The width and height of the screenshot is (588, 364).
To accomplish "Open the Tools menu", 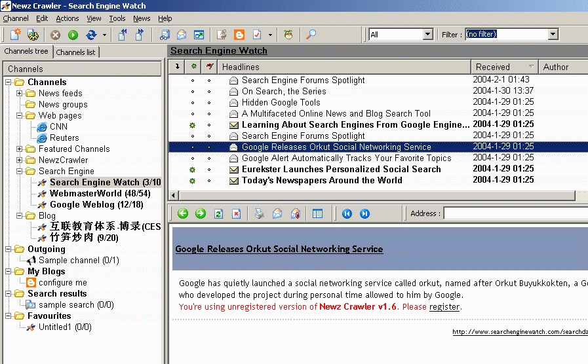I will pyautogui.click(x=117, y=18).
